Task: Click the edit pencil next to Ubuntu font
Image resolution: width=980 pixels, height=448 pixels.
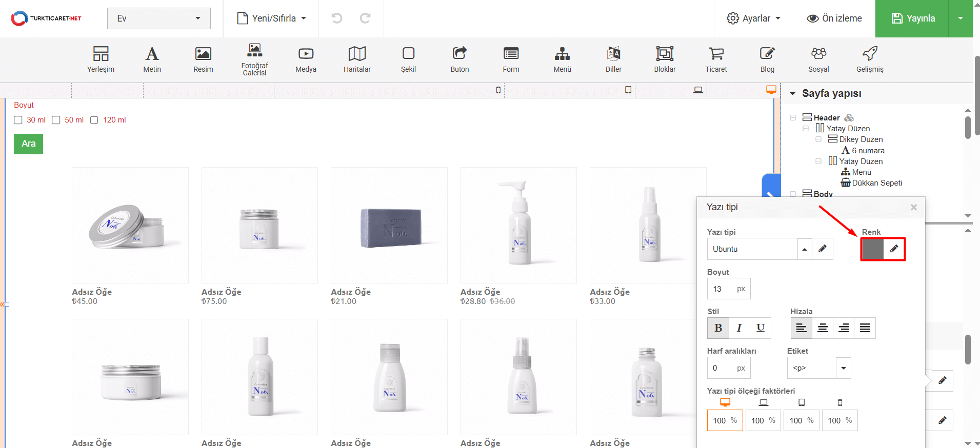Action: click(x=822, y=249)
